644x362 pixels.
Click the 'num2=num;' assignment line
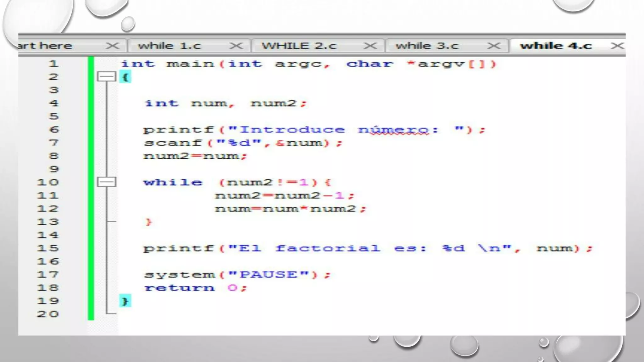(x=195, y=156)
